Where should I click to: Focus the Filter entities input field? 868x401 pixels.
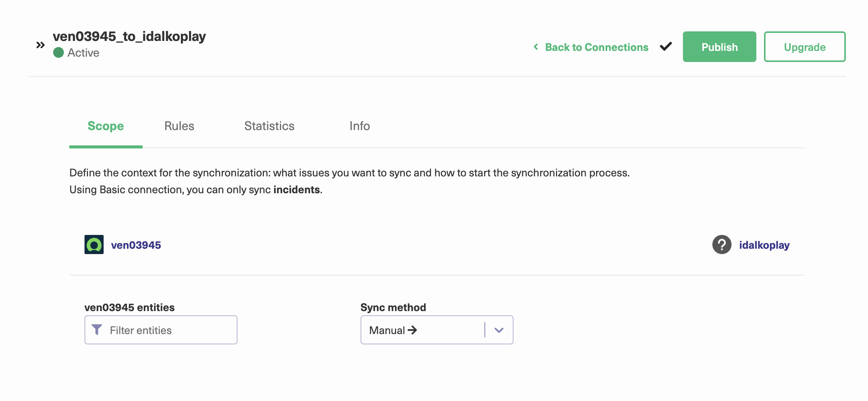[x=168, y=330]
